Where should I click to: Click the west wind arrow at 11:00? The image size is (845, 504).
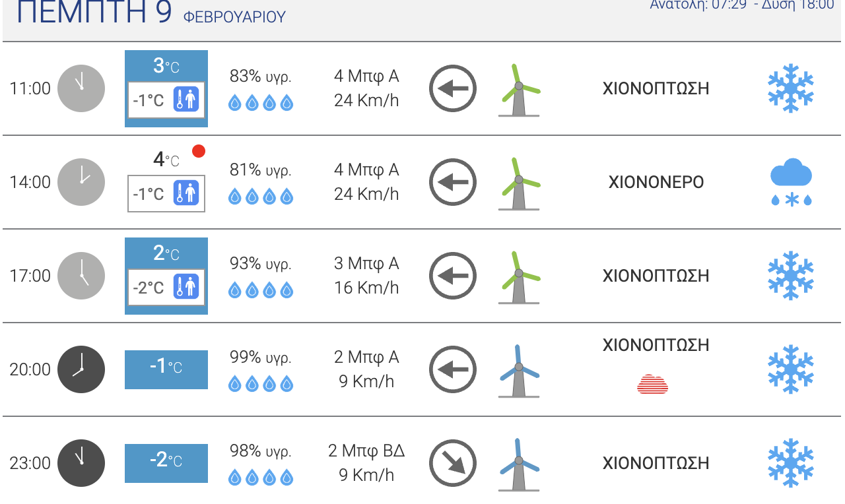tap(453, 88)
